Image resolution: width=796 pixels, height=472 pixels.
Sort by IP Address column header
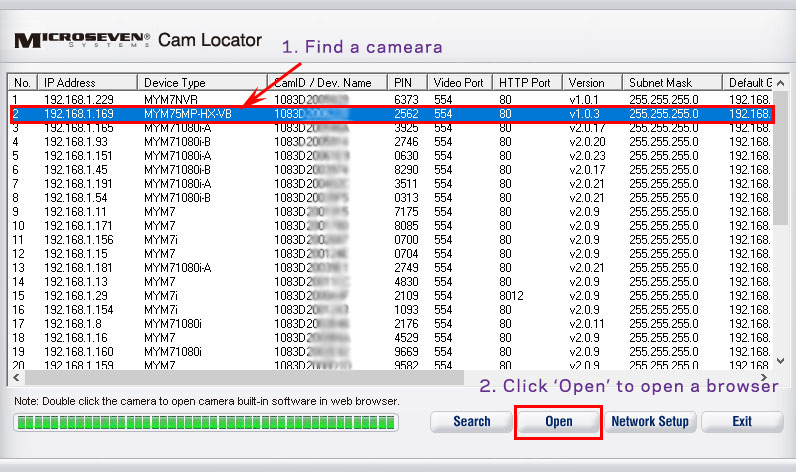(x=87, y=82)
